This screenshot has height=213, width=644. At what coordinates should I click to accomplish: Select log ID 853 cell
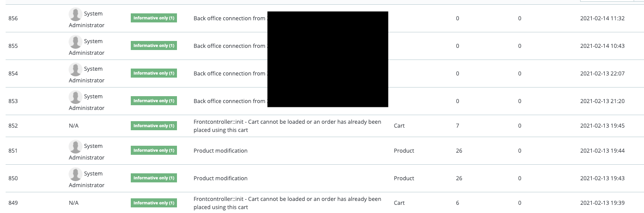pos(13,101)
